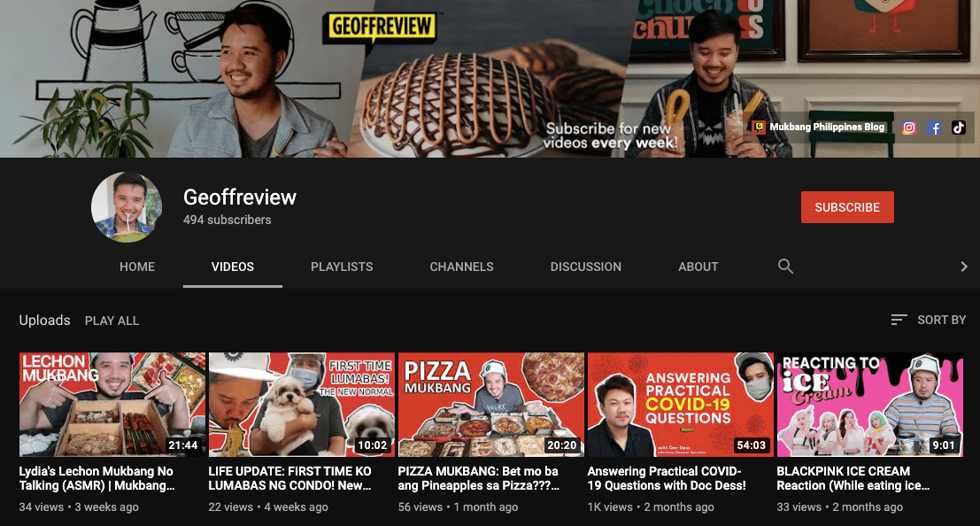980x526 pixels.
Task: Click the 9:01 duration badge
Action: [x=944, y=445]
